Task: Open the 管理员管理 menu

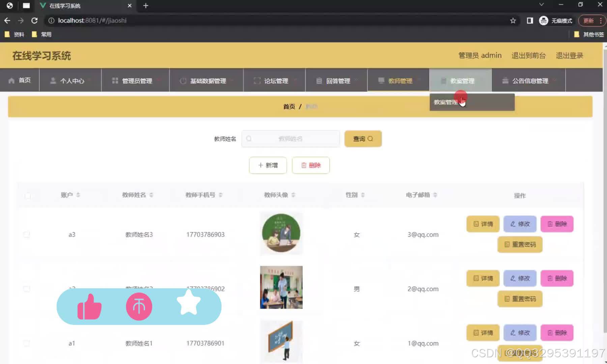Action: [135, 81]
